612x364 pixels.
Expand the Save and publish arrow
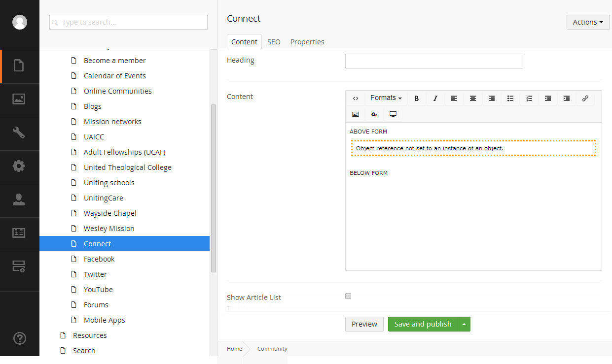[x=464, y=324]
